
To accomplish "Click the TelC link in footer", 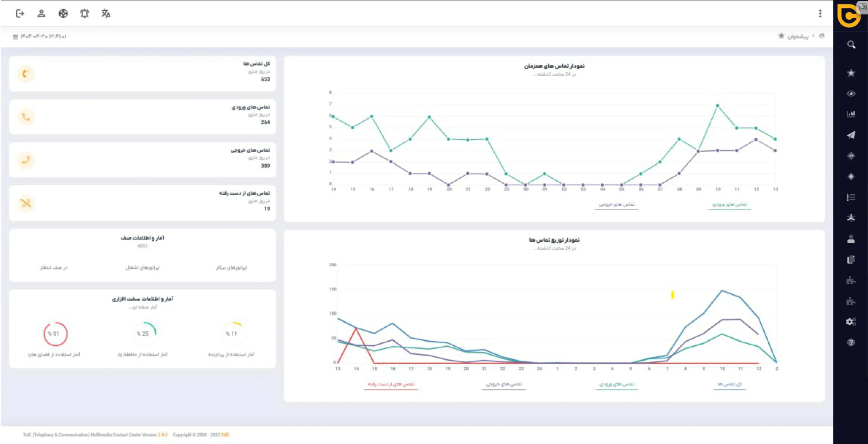I will [x=225, y=435].
